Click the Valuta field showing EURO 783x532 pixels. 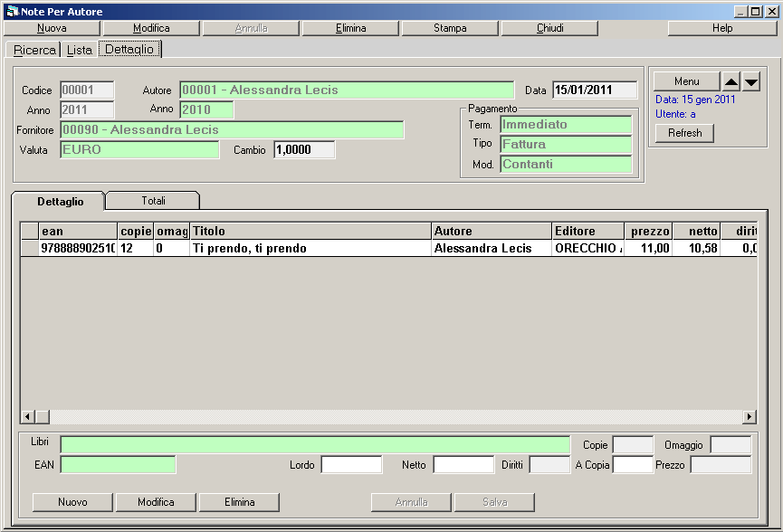[x=139, y=149]
